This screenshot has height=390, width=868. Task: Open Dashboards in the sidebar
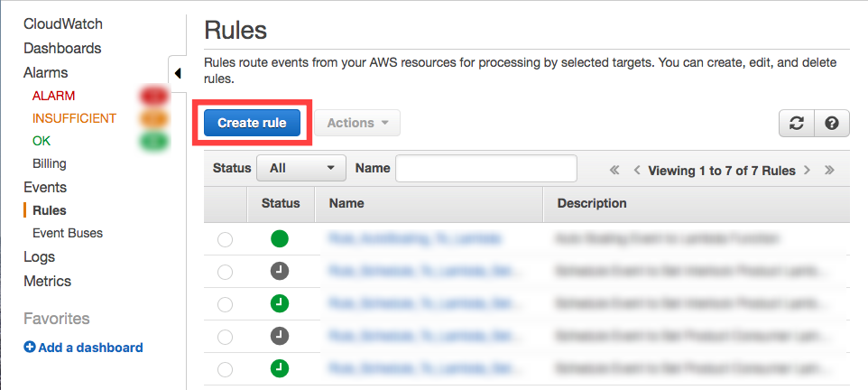coord(62,49)
